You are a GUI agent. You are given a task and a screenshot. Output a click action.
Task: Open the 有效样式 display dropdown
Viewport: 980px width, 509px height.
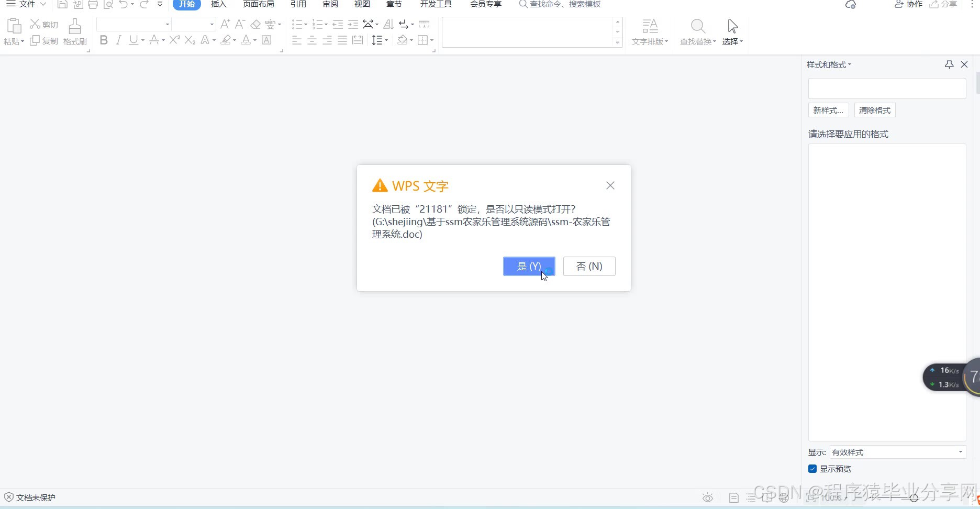(898, 452)
